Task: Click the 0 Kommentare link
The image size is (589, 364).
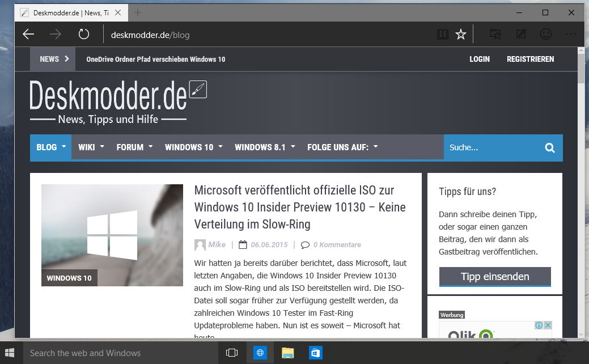Action: 337,245
